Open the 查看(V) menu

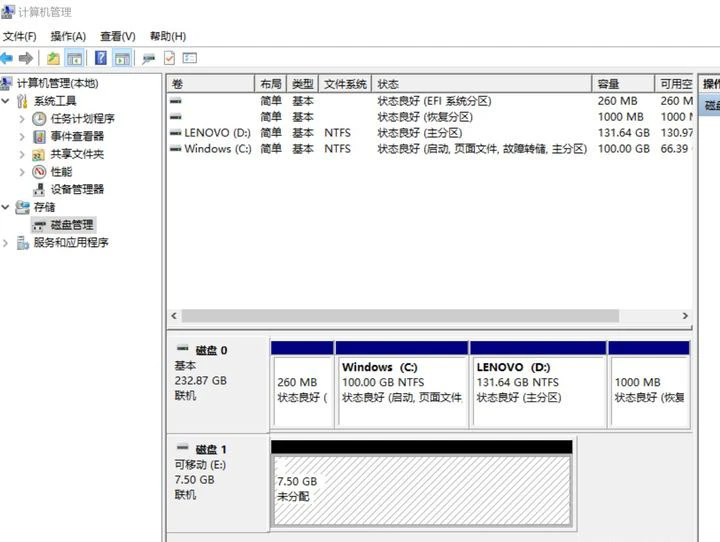[x=118, y=36]
